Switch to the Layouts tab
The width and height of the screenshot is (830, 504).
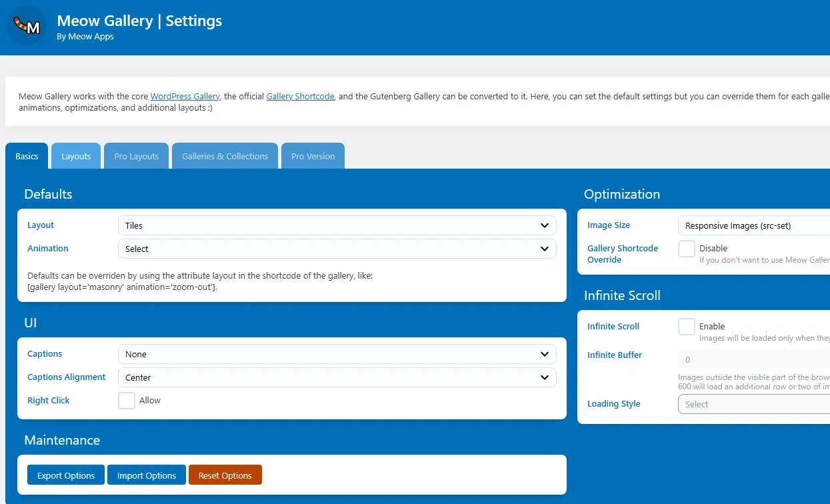click(76, 156)
